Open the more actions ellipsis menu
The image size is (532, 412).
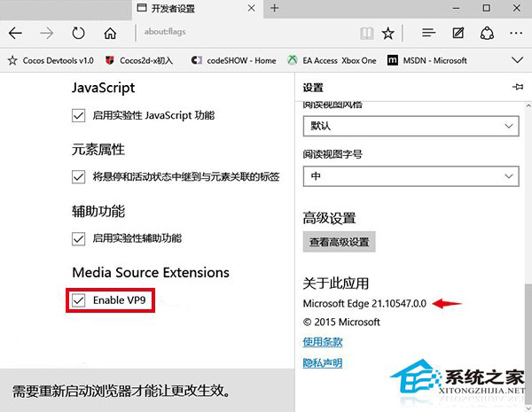pos(516,33)
